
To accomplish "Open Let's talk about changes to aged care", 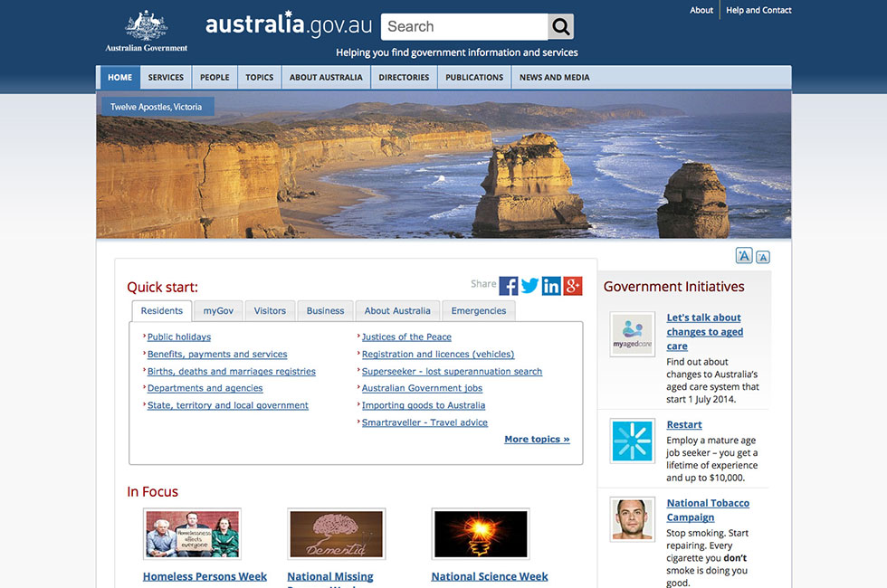I will [x=705, y=332].
